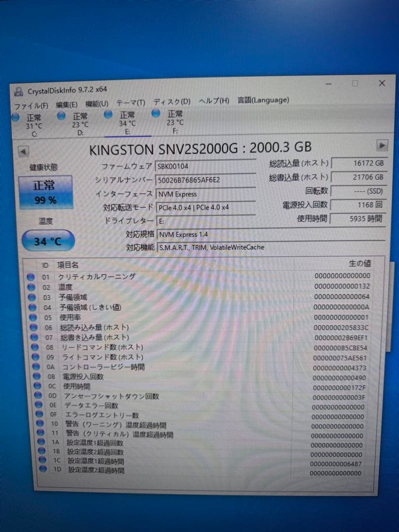Click the status dot beside クリティカルワーニング

point(33,276)
